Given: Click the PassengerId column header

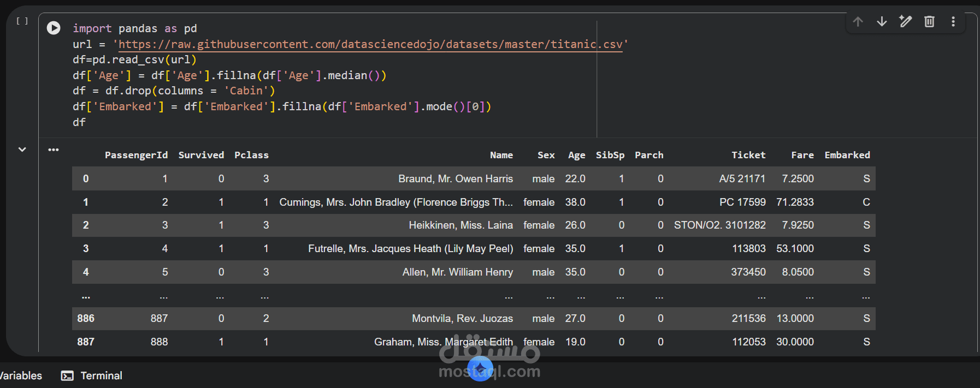Looking at the screenshot, I should point(136,155).
